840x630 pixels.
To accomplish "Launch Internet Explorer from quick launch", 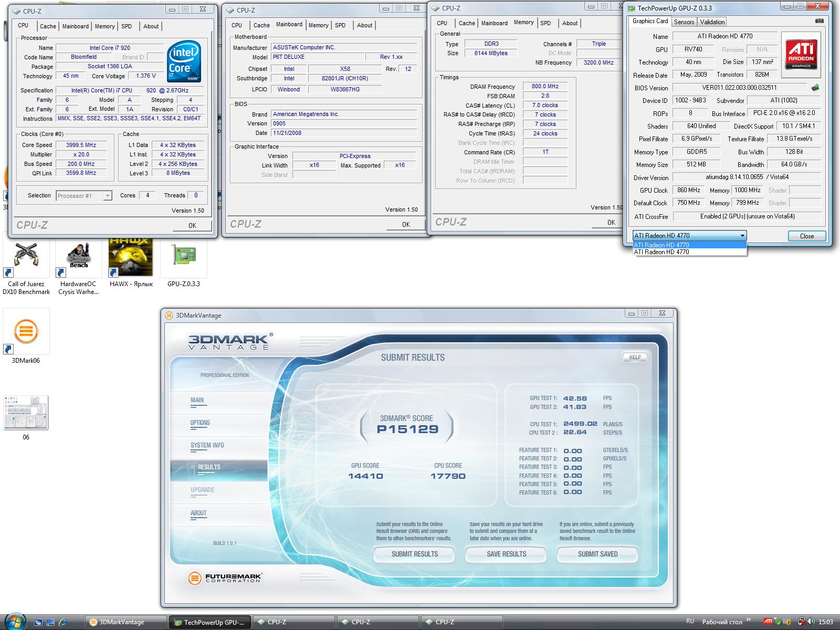I will 62,622.
